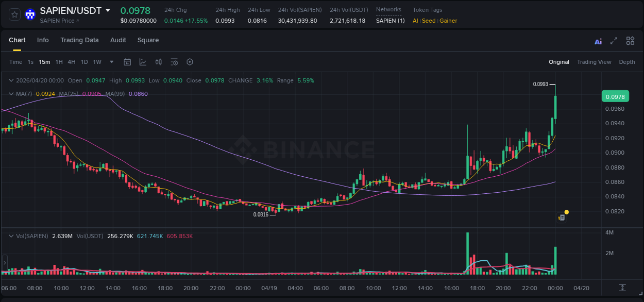Open the multi-chart layout grid icon
The height and width of the screenshot is (302, 644).
pyautogui.click(x=630, y=41)
